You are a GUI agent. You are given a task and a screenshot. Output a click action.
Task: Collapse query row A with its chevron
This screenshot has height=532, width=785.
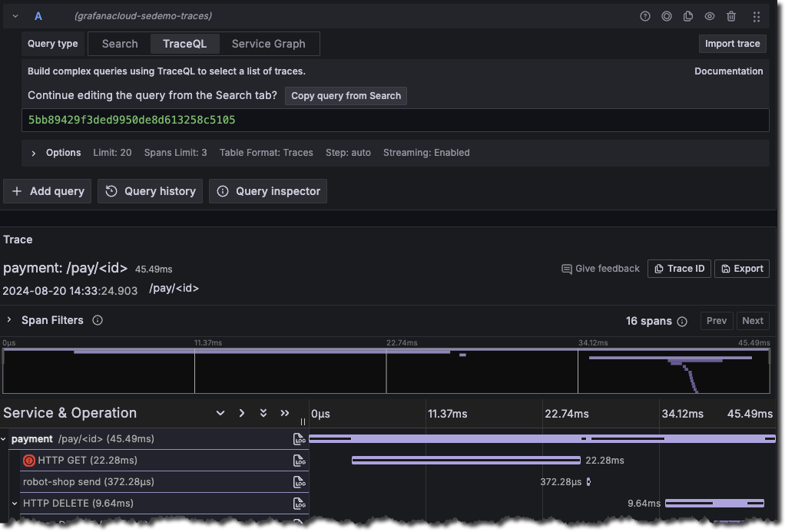(15, 16)
